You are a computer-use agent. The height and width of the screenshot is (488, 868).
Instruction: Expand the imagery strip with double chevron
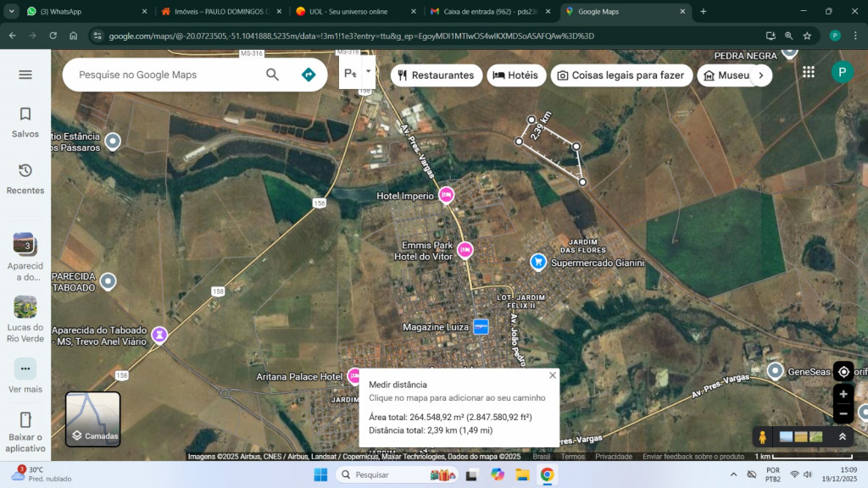coord(843,437)
